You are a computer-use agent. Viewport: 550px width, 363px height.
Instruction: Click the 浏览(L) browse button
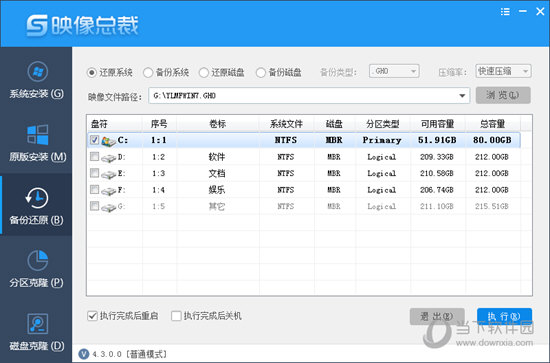pyautogui.click(x=503, y=95)
